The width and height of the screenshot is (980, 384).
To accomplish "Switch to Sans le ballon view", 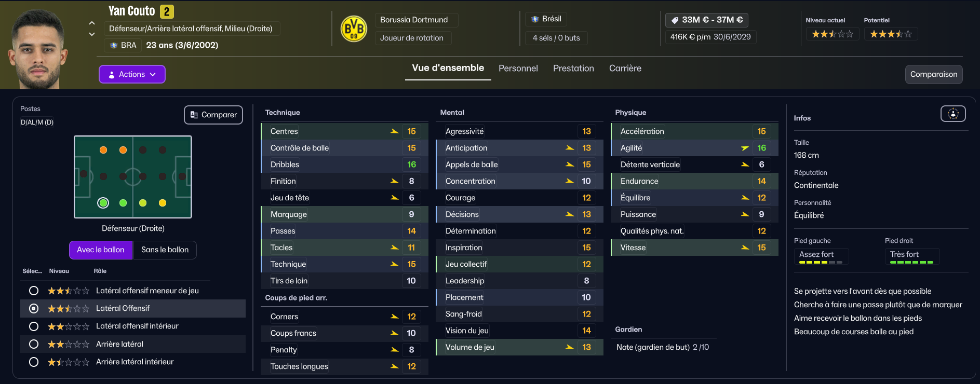I will click(x=165, y=250).
